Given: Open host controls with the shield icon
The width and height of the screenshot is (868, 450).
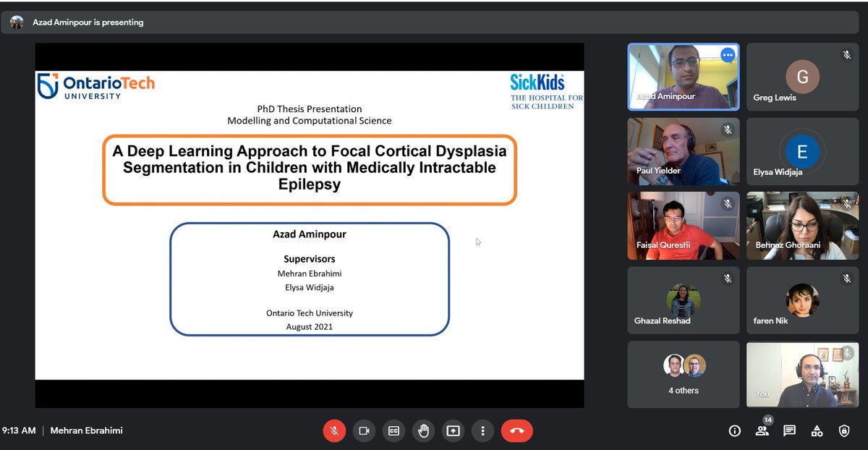Looking at the screenshot, I should coord(844,430).
